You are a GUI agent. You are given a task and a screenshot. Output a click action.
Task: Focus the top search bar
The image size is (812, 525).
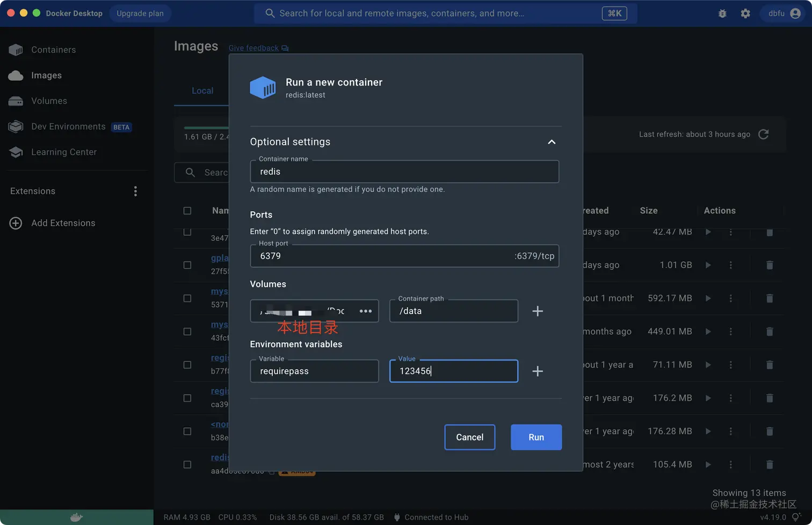[445, 13]
